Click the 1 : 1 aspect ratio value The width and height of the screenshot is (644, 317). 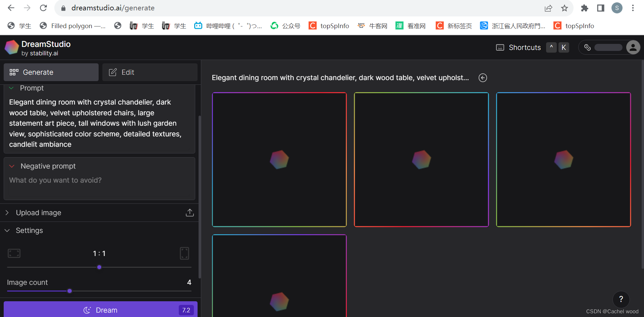tap(99, 253)
